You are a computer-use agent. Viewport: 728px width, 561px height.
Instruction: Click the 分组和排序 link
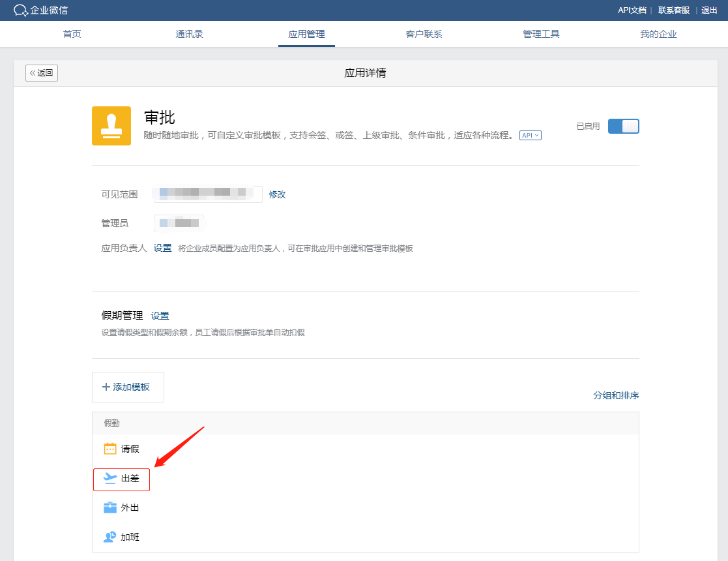(615, 396)
